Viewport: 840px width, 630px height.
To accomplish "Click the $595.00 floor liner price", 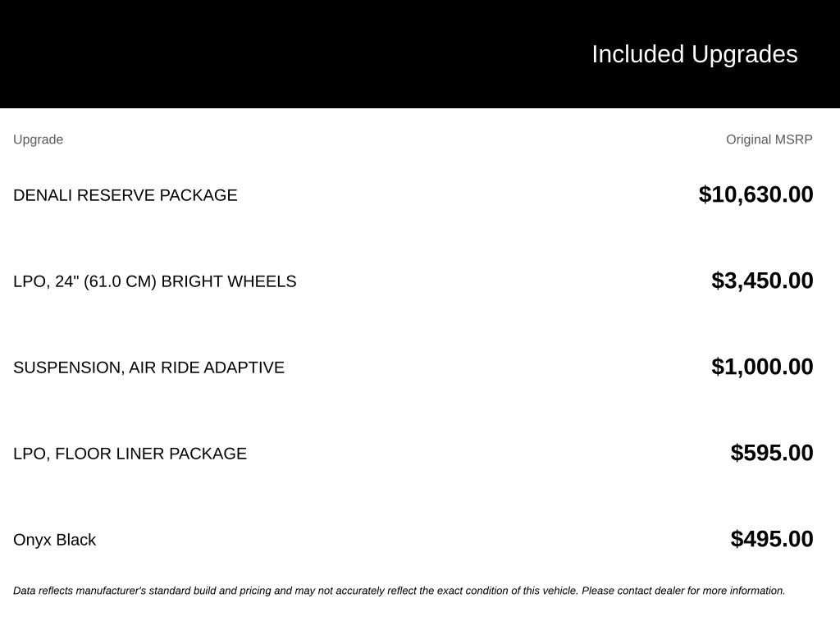I will [772, 453].
